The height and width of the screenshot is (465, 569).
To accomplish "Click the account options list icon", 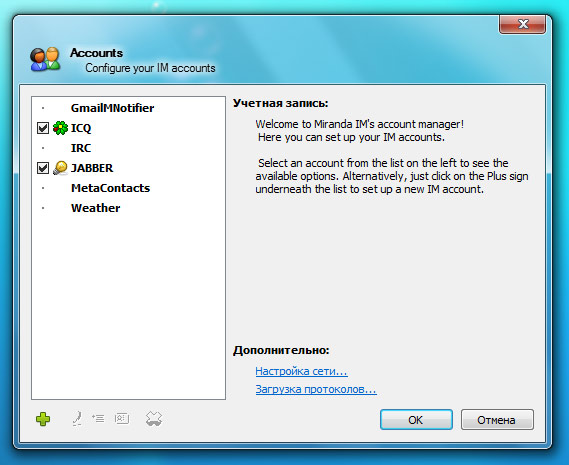I will 98,419.
